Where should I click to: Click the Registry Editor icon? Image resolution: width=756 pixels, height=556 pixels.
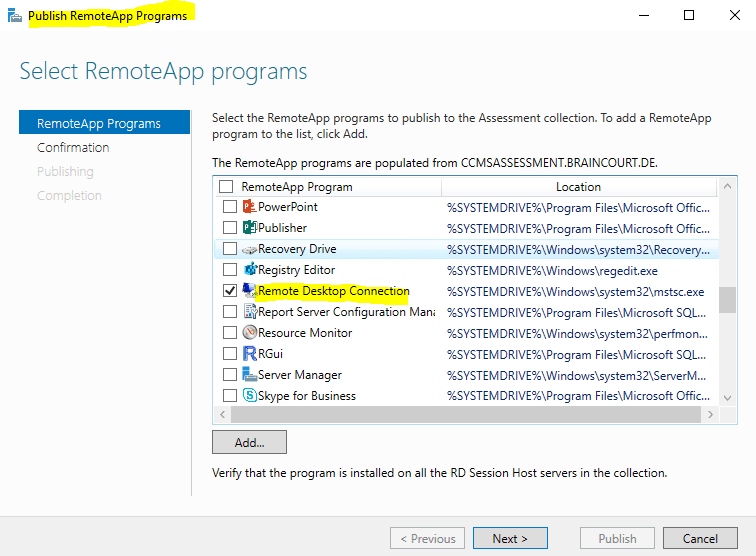click(249, 270)
